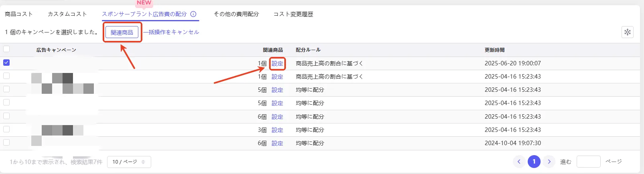Click 均等に配分 in the 3個 row
This screenshot has width=644, height=174.
(310, 130)
